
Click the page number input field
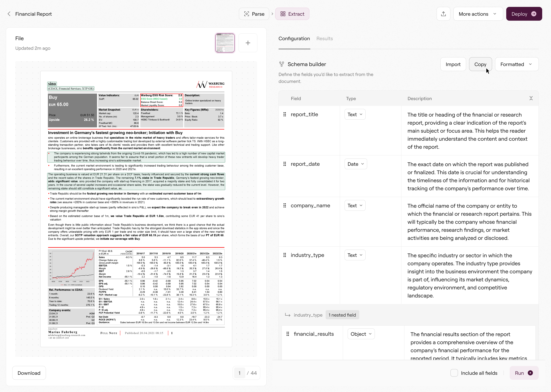239,373
